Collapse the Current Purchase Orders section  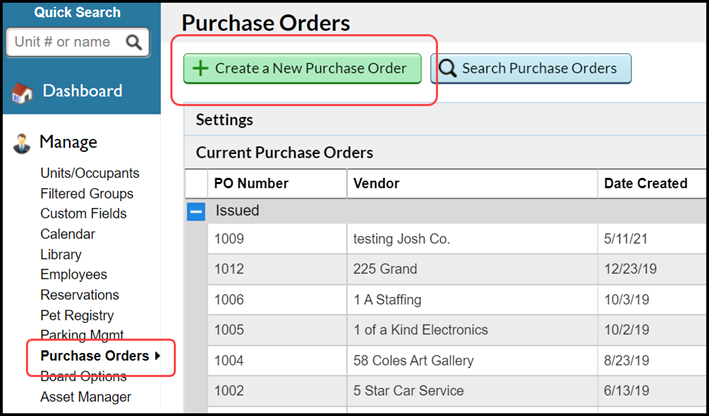[446, 152]
